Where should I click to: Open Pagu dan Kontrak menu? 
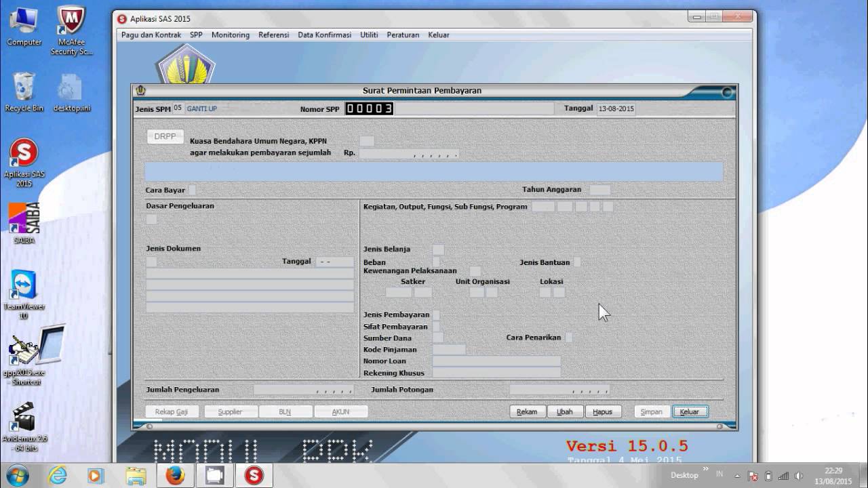[x=151, y=35]
